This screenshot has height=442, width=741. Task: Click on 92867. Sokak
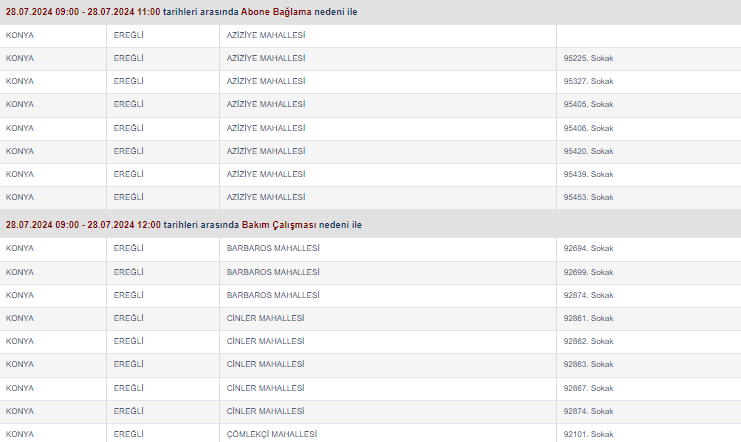click(x=588, y=388)
